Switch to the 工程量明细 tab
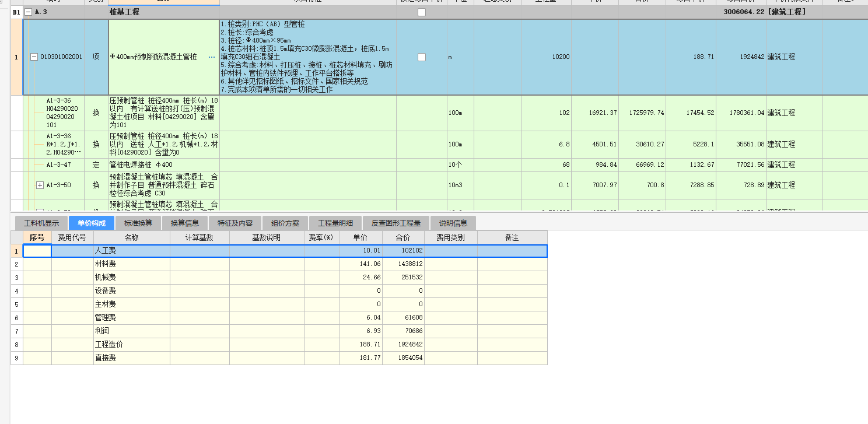Viewport: 868px width, 424px height. [335, 223]
